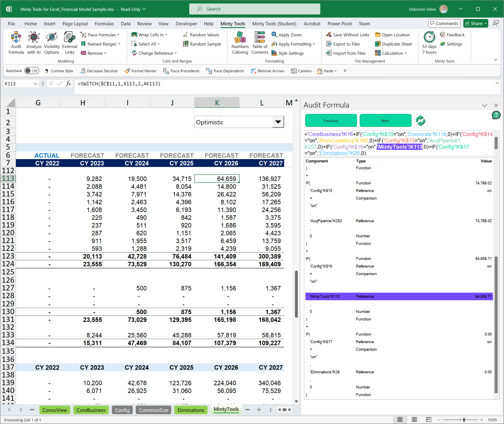Open Style Settings
The height and width of the screenshot is (424, 504).
(287, 53)
